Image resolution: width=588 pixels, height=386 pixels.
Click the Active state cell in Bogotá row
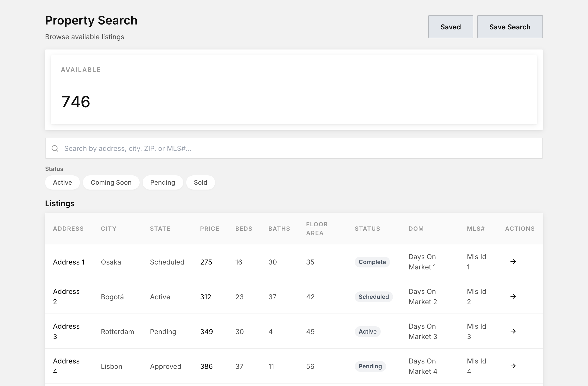pyautogui.click(x=160, y=297)
